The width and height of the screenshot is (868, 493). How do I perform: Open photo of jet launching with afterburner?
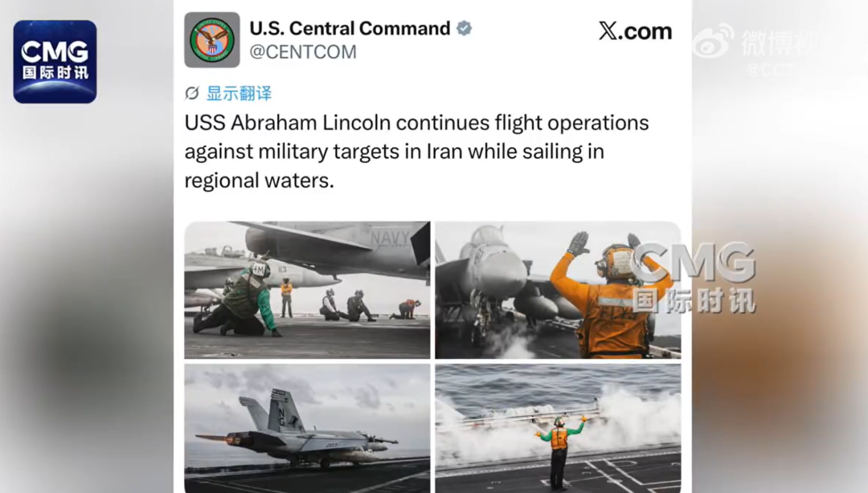[x=307, y=428]
